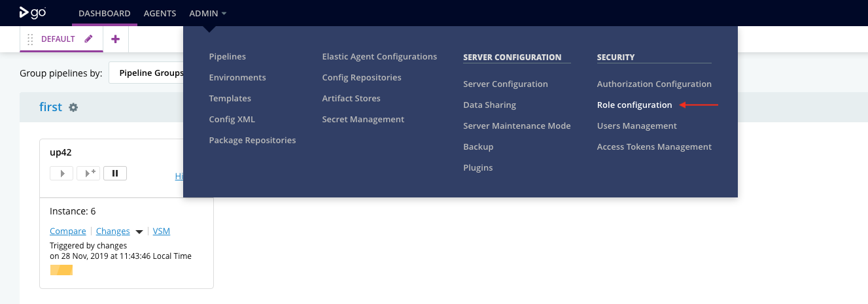Expand the Pipeline Groups grouping dropdown
Screen dimensions: 868x304
coord(147,73)
